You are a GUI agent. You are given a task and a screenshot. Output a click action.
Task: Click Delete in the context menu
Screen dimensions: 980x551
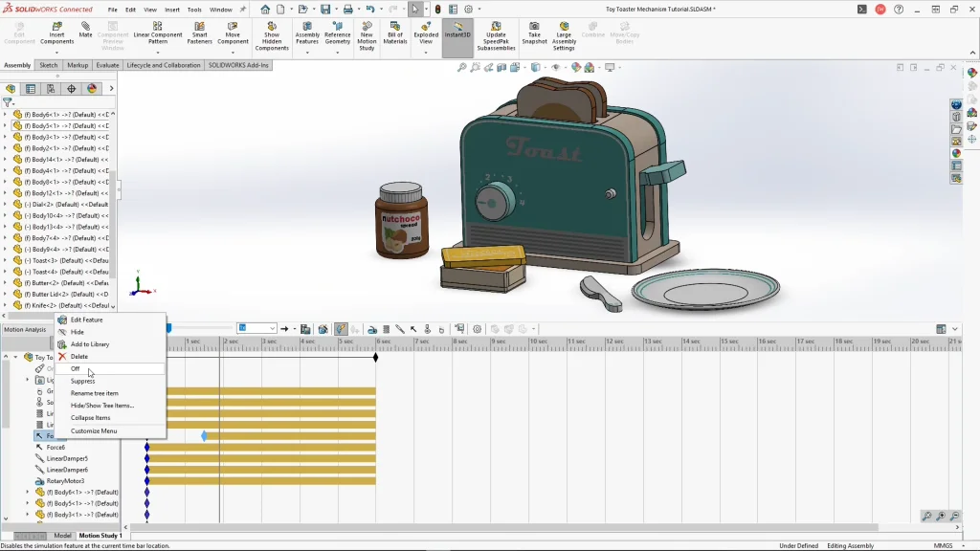point(78,357)
